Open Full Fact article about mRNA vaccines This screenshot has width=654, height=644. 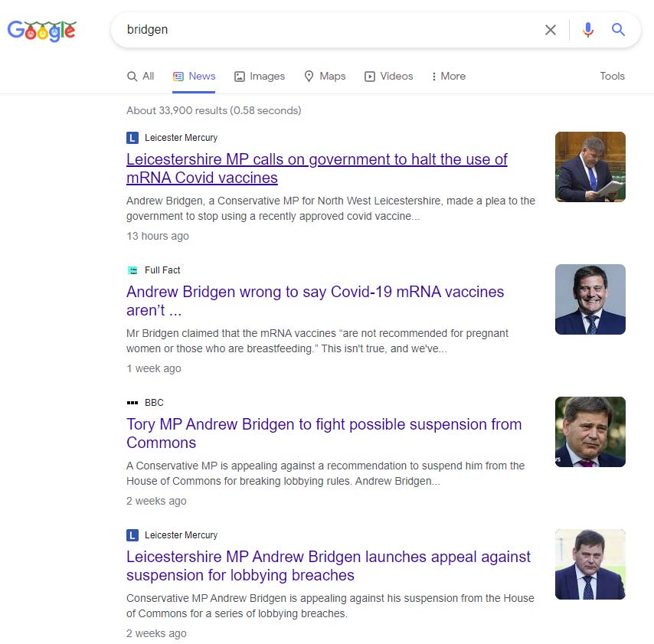pyautogui.click(x=316, y=301)
